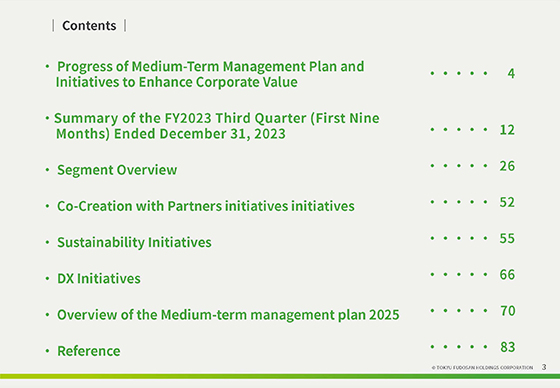The image size is (560, 388).
Task: Select the Segment Overview entry
Action: pyautogui.click(x=117, y=170)
